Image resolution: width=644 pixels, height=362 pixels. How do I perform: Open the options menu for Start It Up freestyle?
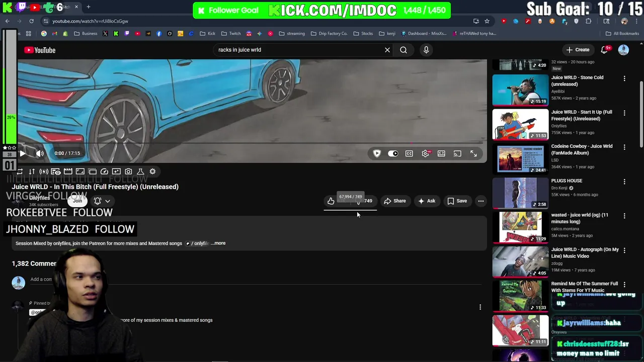(x=624, y=113)
